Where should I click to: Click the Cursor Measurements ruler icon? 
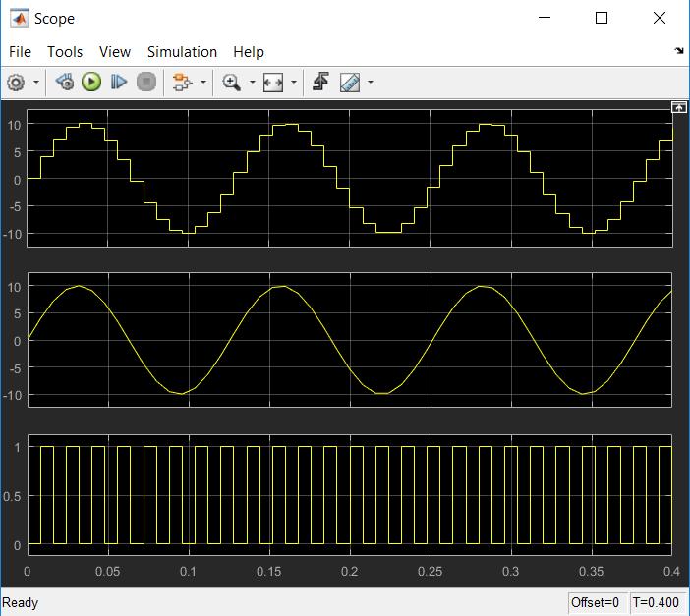click(x=350, y=83)
